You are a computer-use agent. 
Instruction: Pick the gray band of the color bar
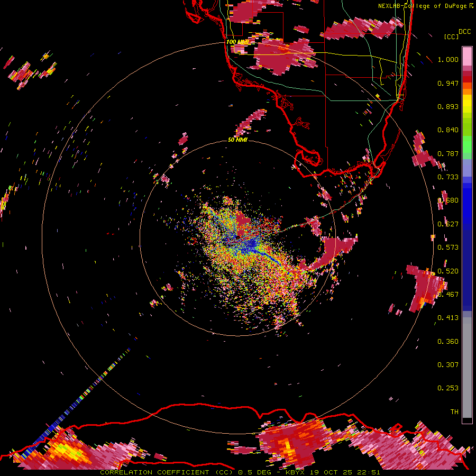tap(467, 368)
